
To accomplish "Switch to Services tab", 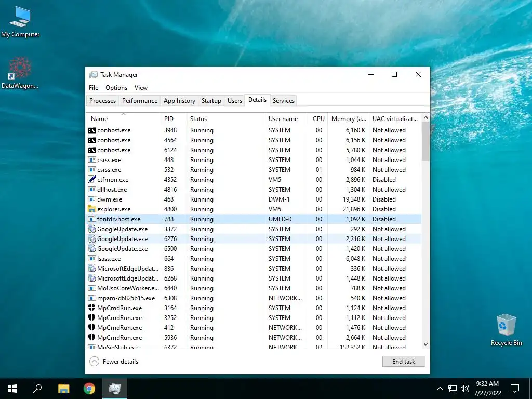I will (x=284, y=101).
